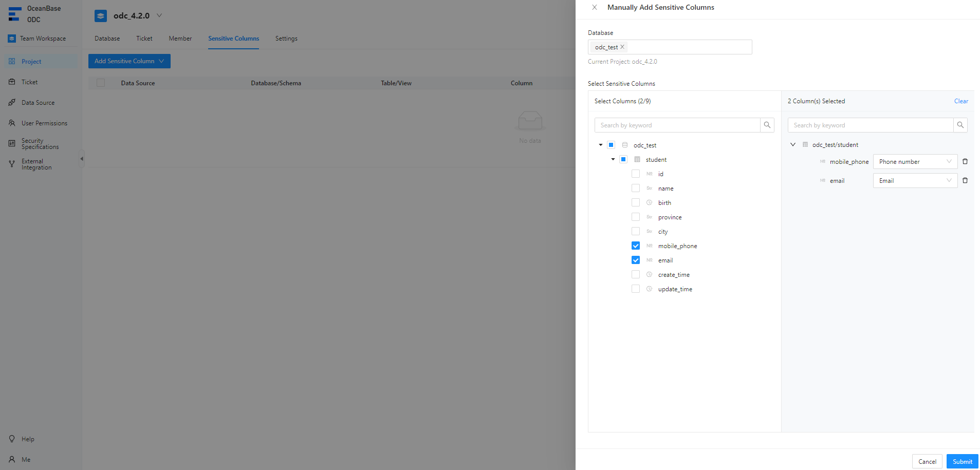Switch to the Member tab
The image size is (980, 470).
pos(180,39)
